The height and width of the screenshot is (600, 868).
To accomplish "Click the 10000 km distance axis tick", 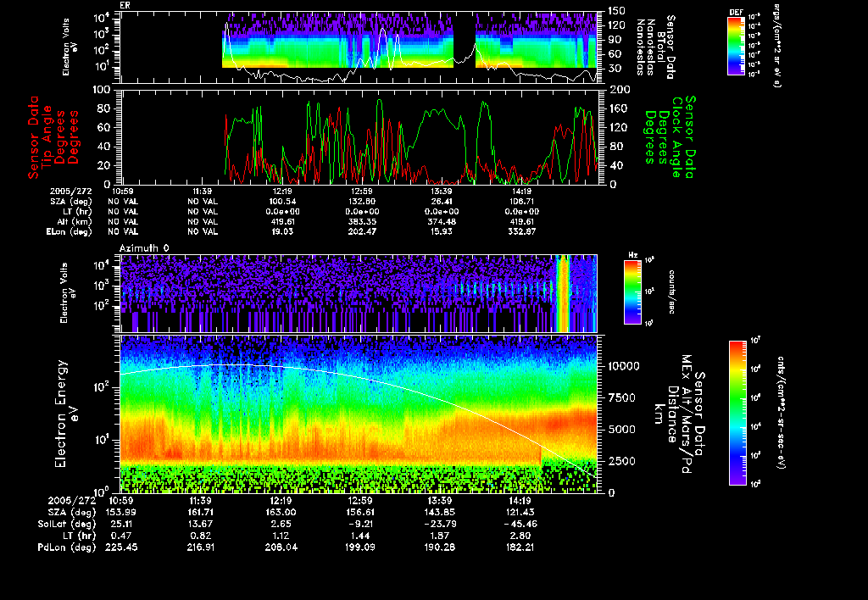I will click(624, 366).
